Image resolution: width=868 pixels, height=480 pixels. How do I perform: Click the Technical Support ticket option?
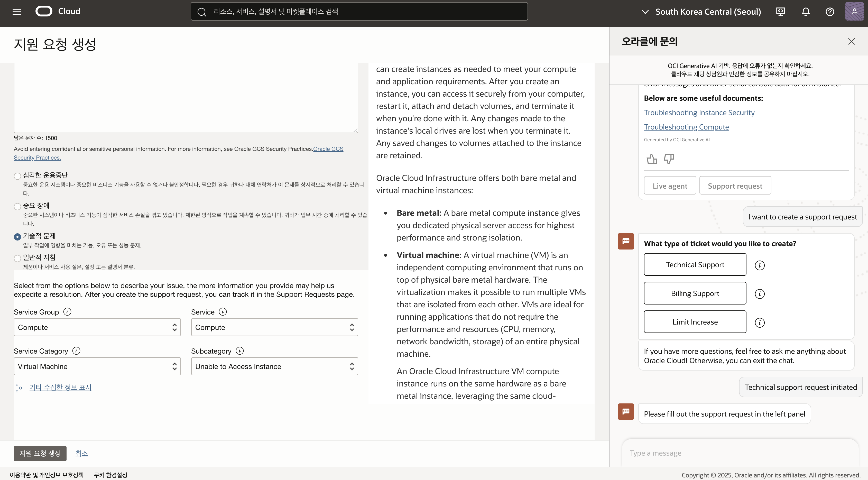[x=695, y=265]
